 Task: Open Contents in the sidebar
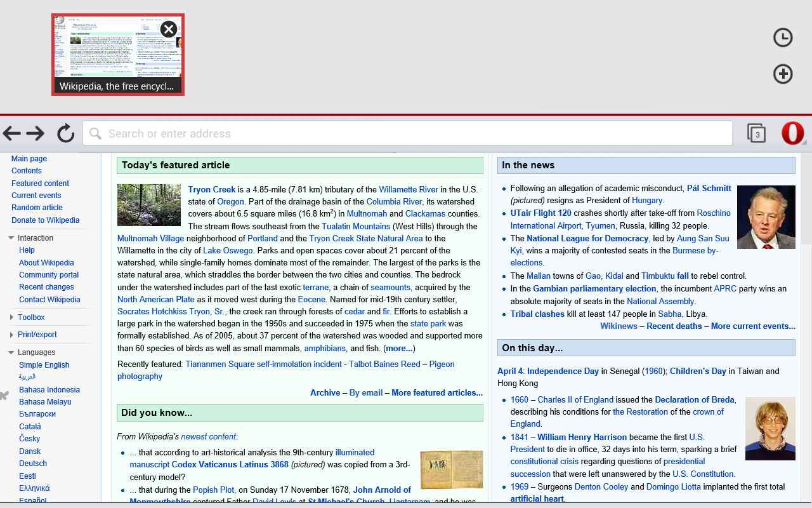[x=27, y=171]
